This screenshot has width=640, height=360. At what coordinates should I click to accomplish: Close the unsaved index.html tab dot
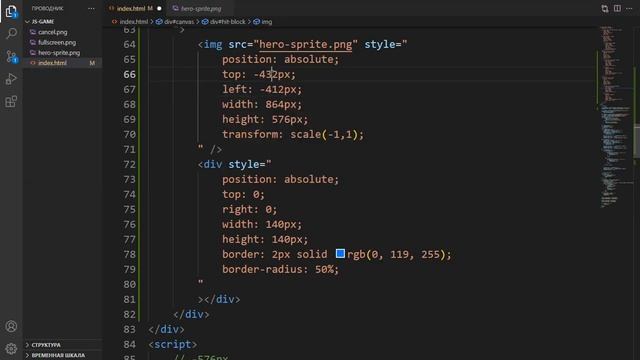159,9
